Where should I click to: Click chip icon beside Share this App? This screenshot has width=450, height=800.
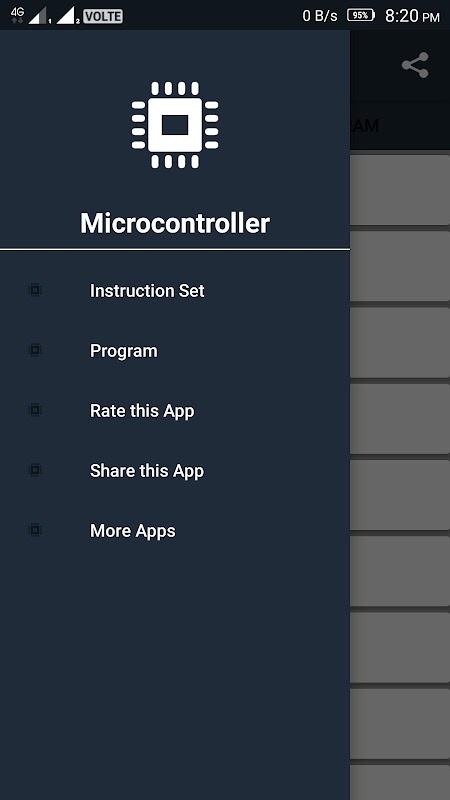coord(35,470)
